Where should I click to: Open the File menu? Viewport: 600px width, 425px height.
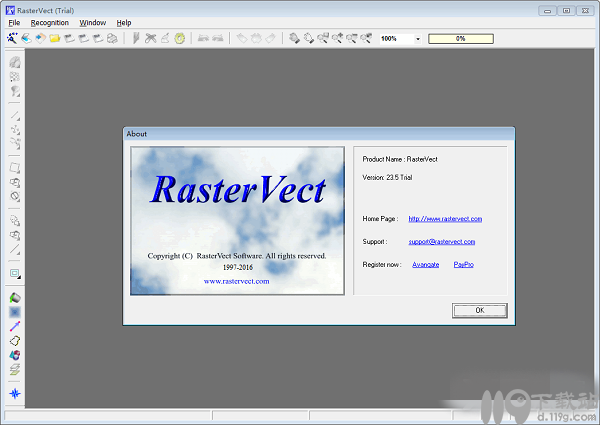pos(14,23)
